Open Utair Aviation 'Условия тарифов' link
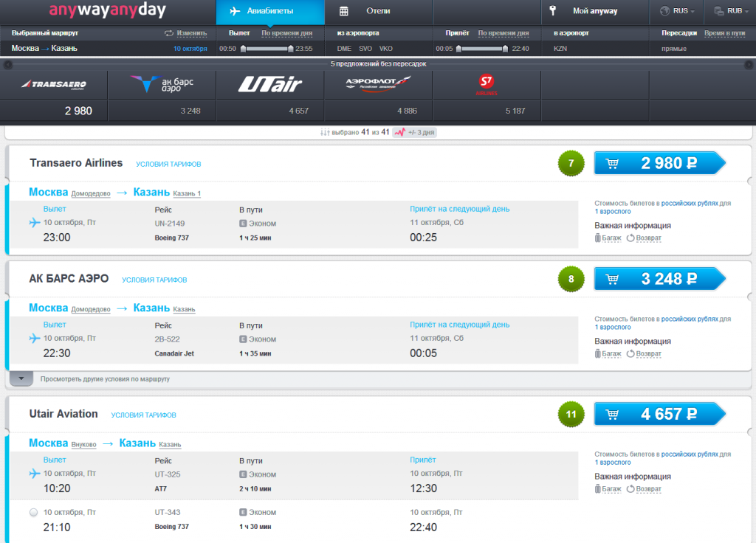The image size is (756, 543). [143, 415]
